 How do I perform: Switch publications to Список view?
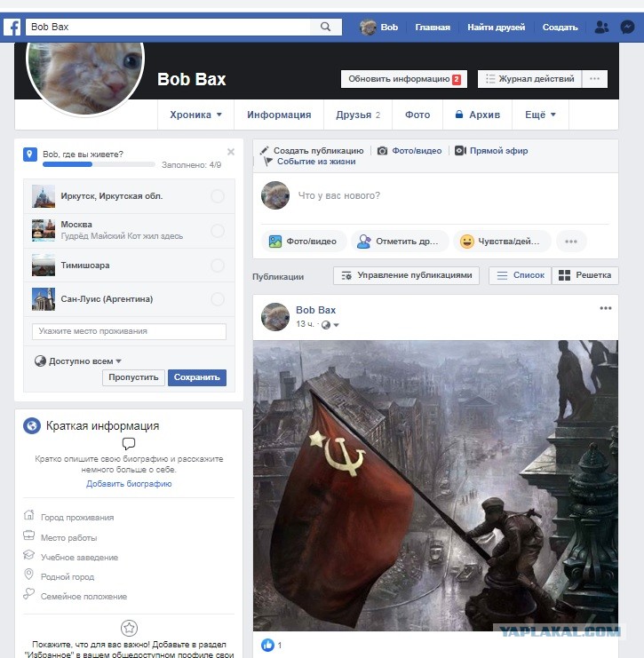click(x=521, y=275)
